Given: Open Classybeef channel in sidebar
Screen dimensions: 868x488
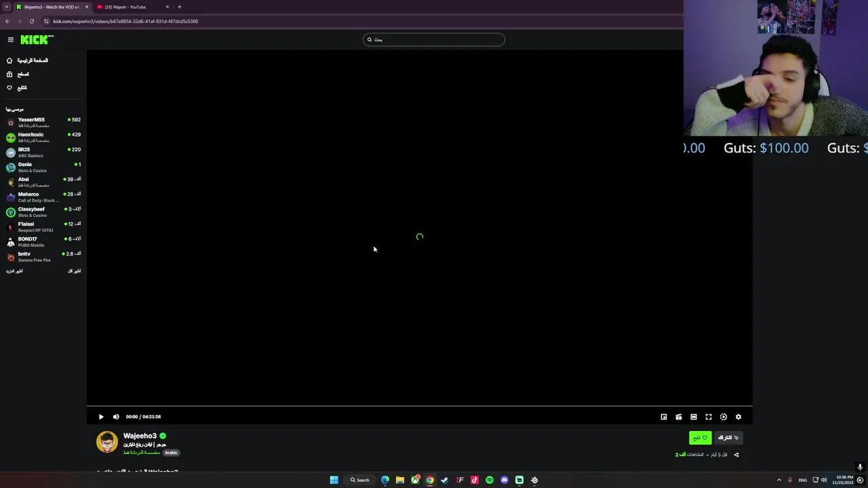Looking at the screenshot, I should [x=43, y=211].
